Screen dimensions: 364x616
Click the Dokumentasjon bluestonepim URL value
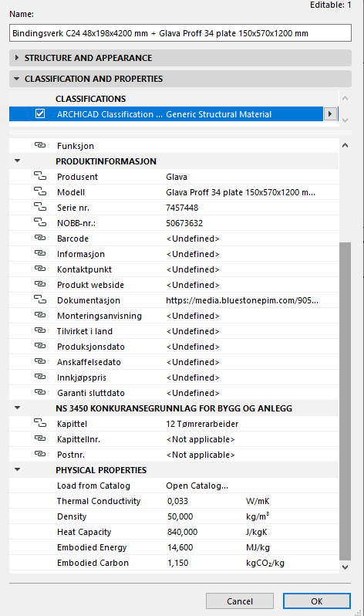[x=242, y=300]
